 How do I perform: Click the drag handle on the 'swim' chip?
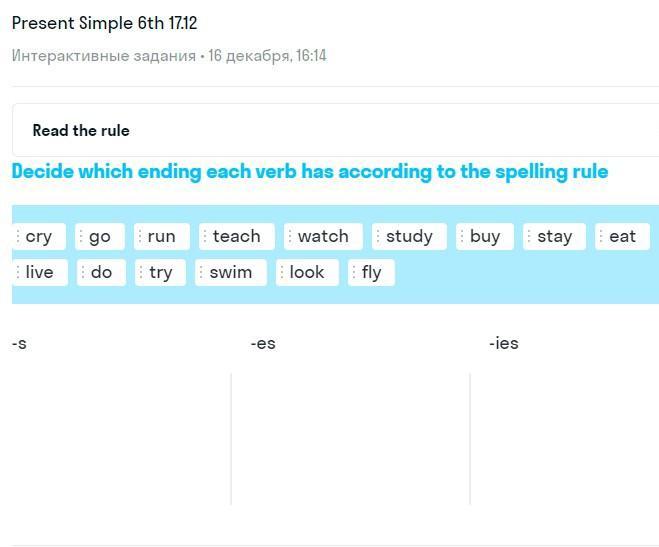pyautogui.click(x=201, y=272)
